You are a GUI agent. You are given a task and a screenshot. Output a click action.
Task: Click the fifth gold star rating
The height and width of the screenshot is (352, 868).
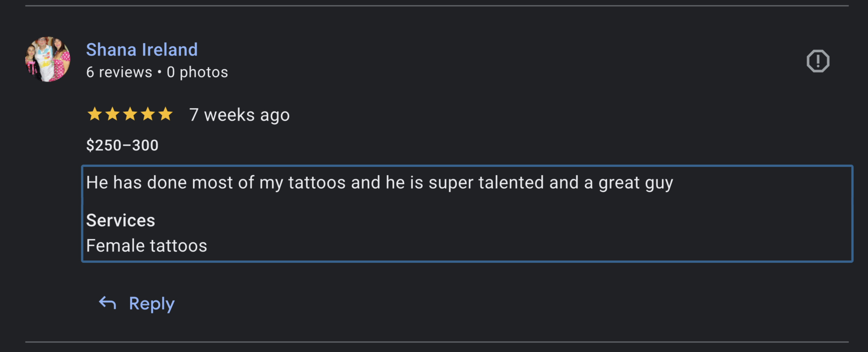165,114
